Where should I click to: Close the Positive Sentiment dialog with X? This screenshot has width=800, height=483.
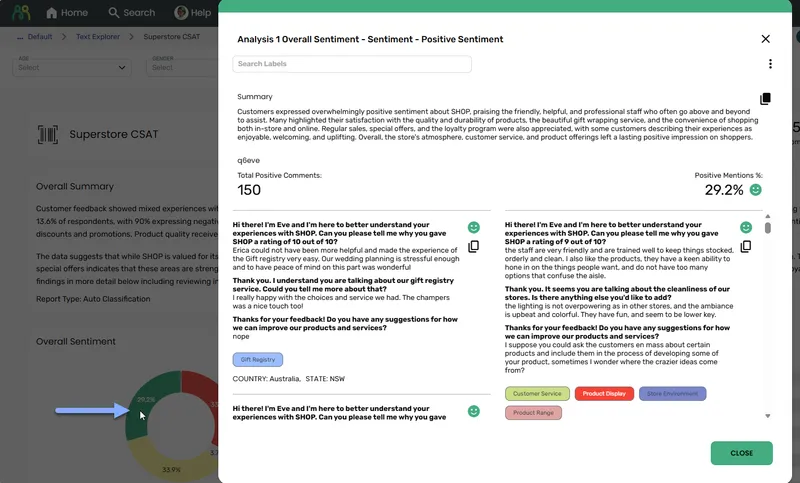click(x=765, y=39)
